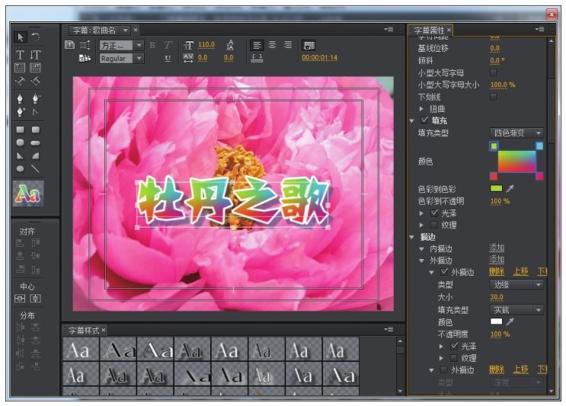Click the center text alignment icon

click(x=272, y=45)
